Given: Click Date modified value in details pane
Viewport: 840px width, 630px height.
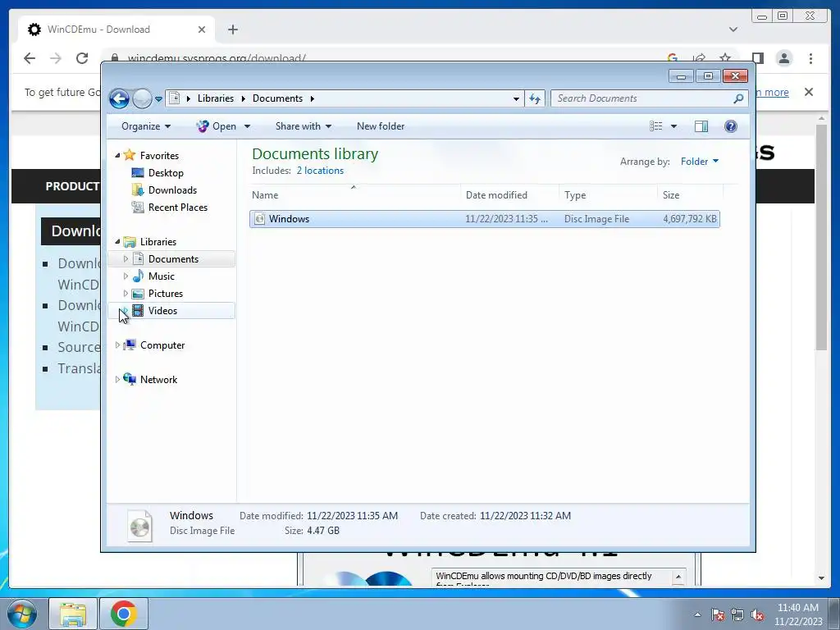Looking at the screenshot, I should 352,515.
